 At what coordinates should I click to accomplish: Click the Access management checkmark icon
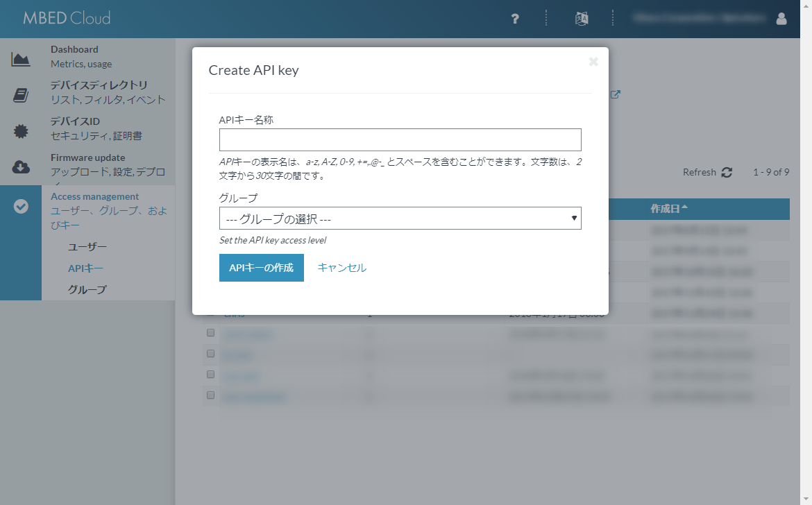pos(21,206)
